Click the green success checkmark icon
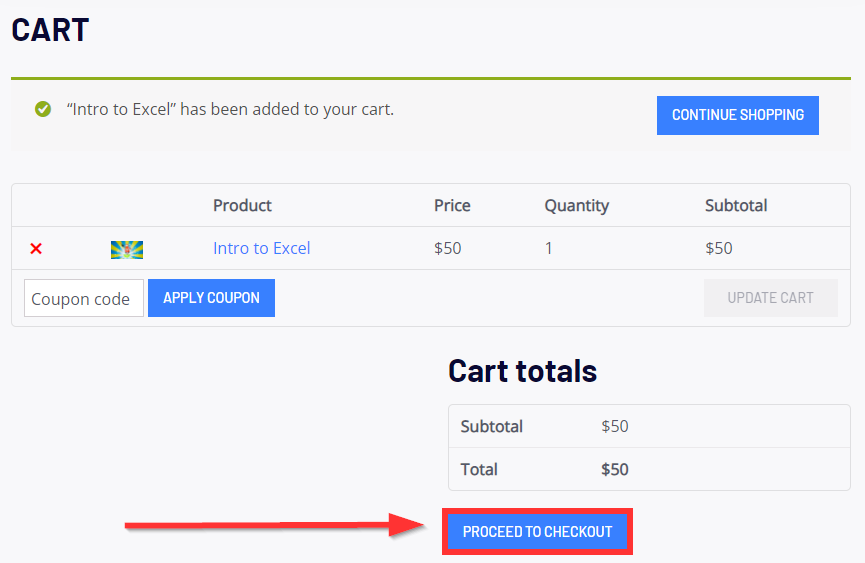This screenshot has height=563, width=865. 43,109
